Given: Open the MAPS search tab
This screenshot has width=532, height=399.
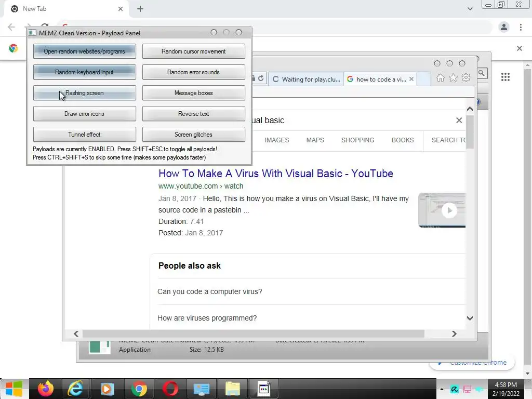Looking at the screenshot, I should click(x=315, y=140).
